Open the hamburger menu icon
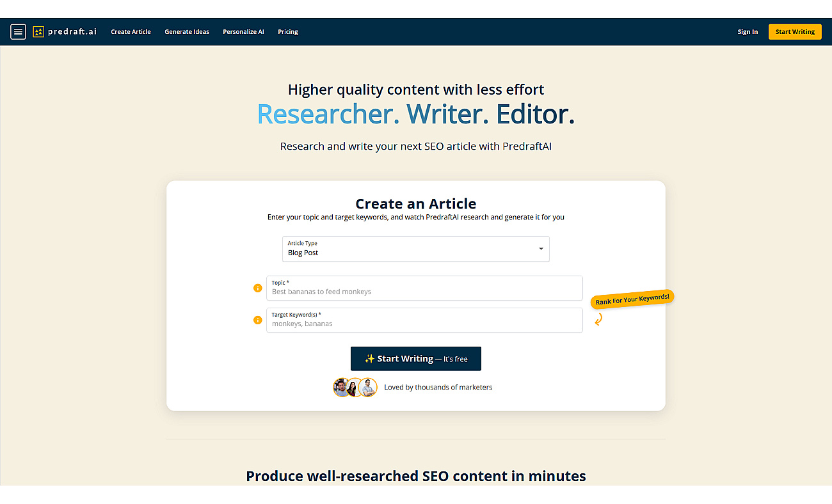 pyautogui.click(x=18, y=31)
